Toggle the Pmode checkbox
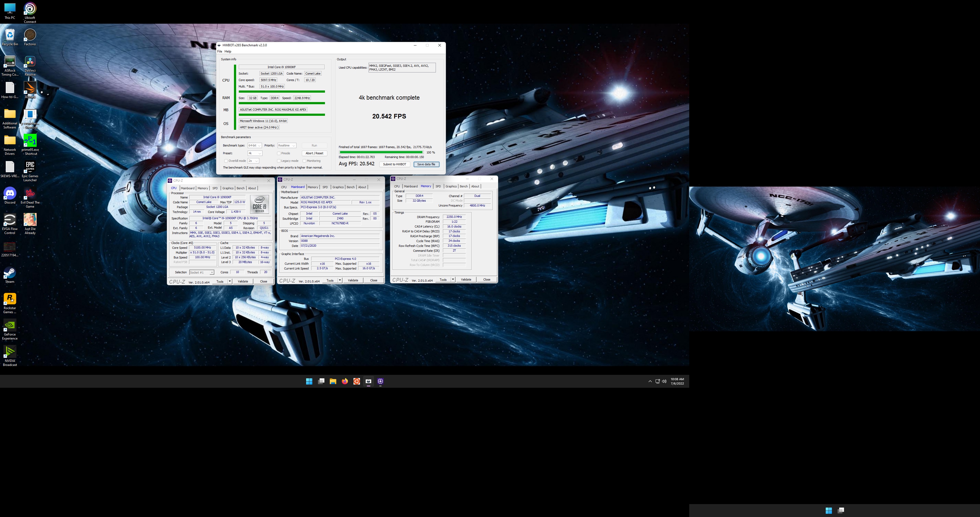Viewport: 980px width, 517px height. coord(279,153)
